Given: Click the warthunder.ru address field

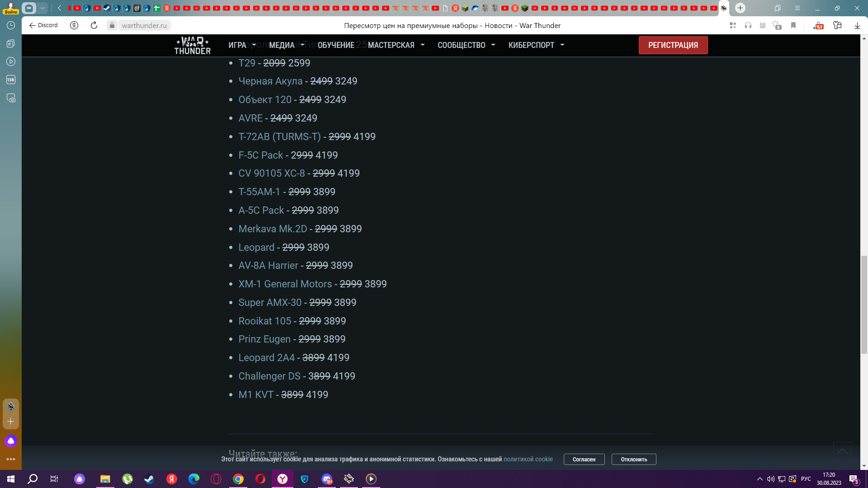Looking at the screenshot, I should point(144,25).
